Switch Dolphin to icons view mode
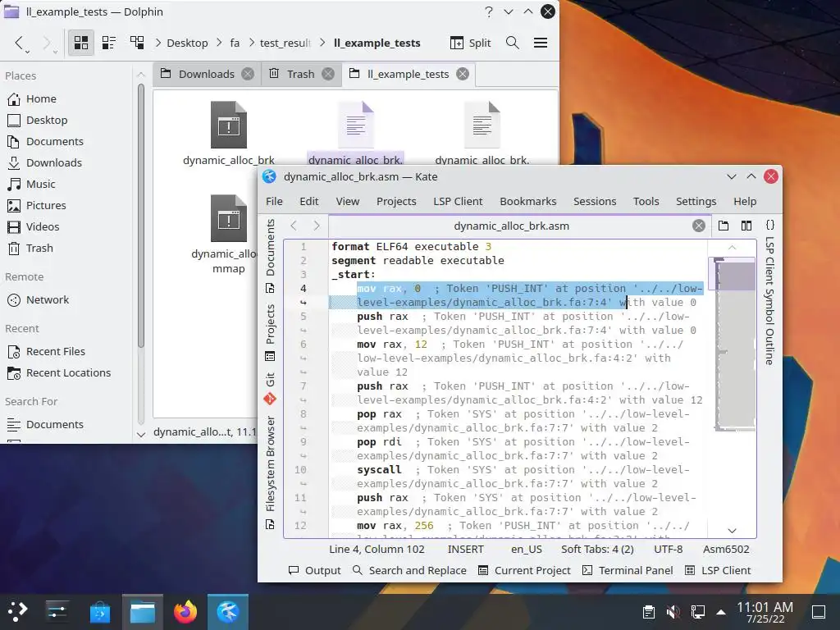Image resolution: width=840 pixels, height=630 pixels. tap(81, 43)
